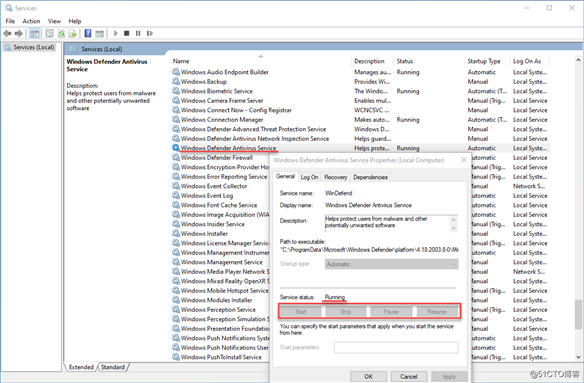
Task: Switch to the Standard view tab
Action: coord(113,367)
